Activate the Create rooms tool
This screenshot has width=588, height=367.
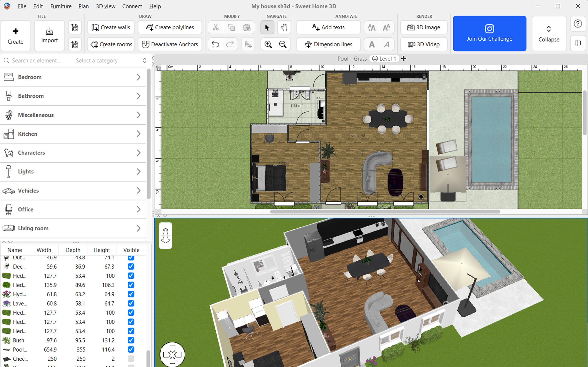point(110,44)
